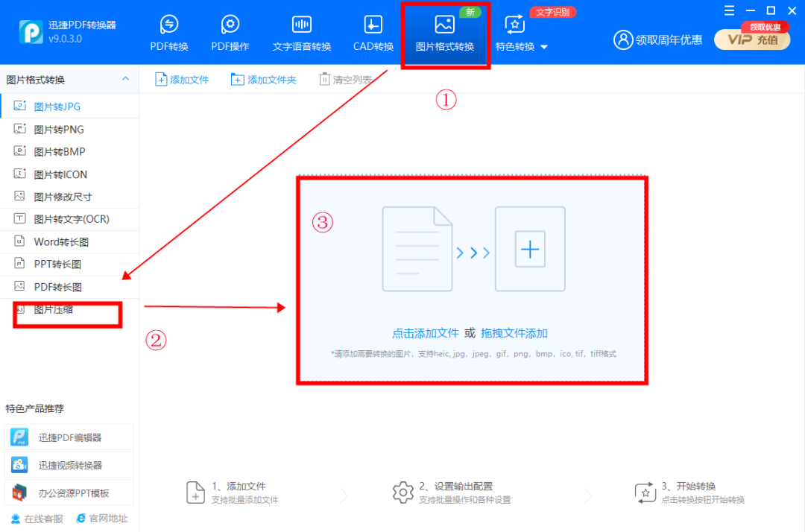The width and height of the screenshot is (805, 532).
Task: Select 图片修改尺寸 in the sidebar
Action: (x=69, y=197)
